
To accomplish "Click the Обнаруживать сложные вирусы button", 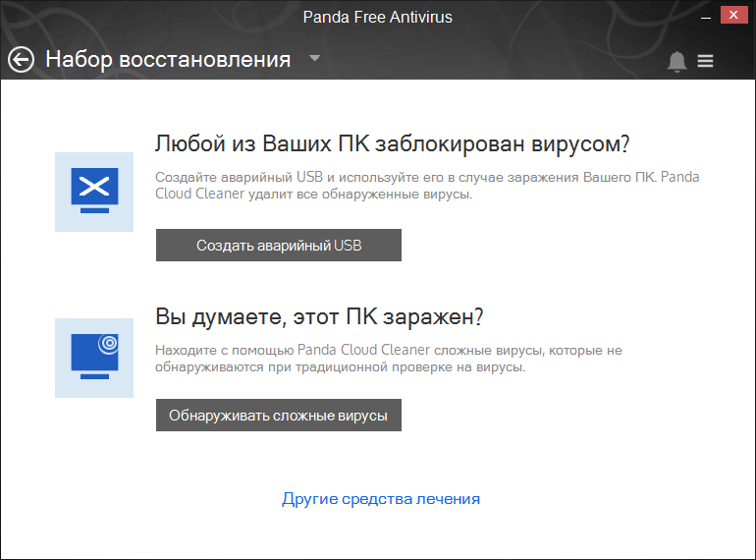I will point(279,415).
